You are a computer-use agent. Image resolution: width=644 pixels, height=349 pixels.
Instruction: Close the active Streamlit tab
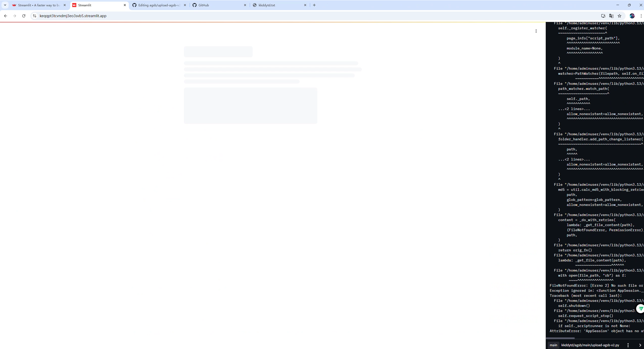pos(125,5)
